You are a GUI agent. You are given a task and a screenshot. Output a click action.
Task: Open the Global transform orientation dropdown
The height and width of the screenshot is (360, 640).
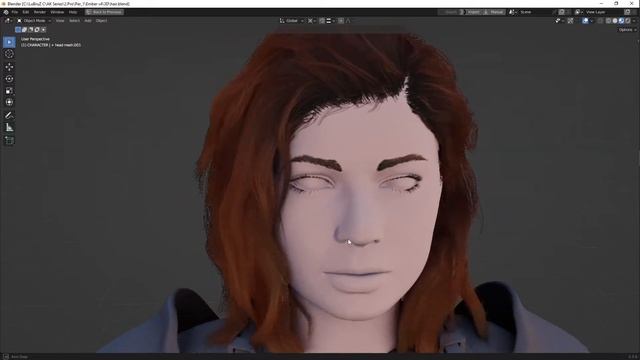(x=292, y=20)
